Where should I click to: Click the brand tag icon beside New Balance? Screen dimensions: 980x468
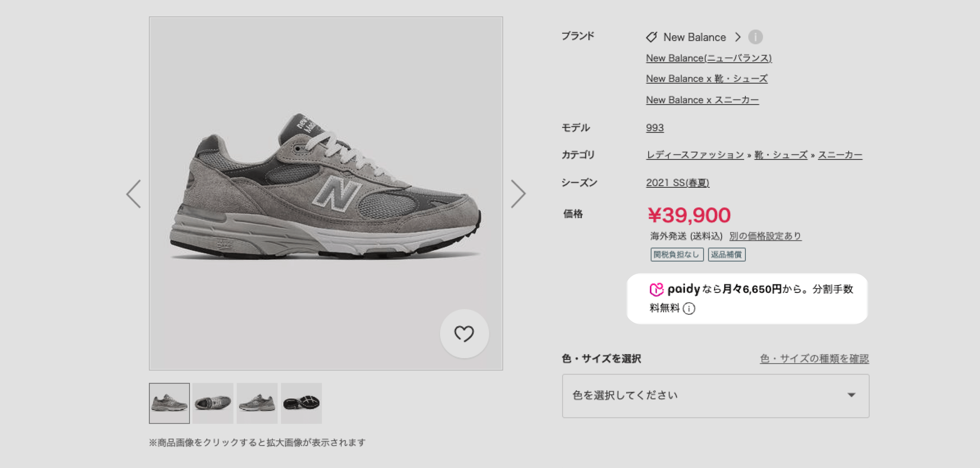click(x=651, y=37)
